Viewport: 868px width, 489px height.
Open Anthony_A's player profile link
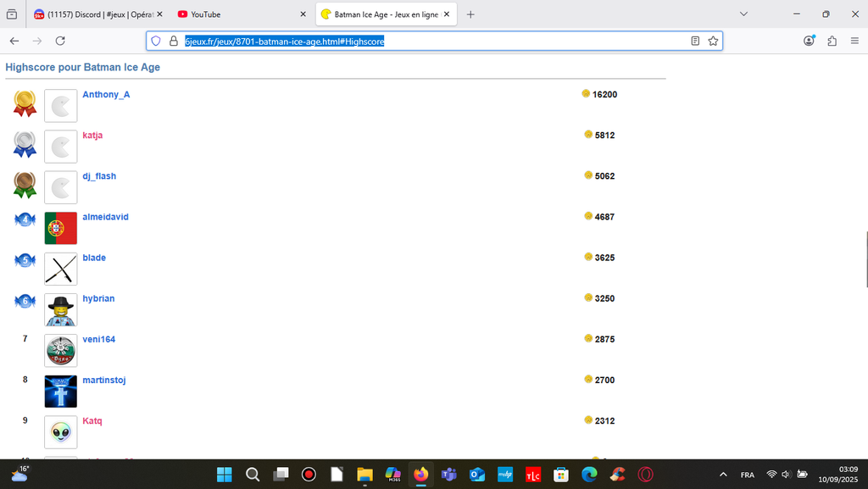106,94
